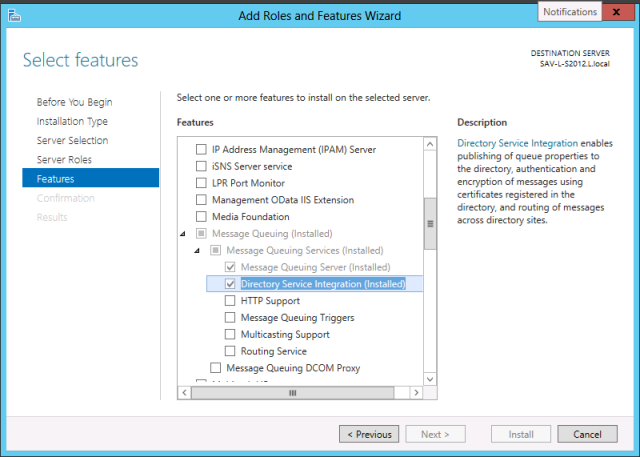Select the iSNS Server service label

252,166
